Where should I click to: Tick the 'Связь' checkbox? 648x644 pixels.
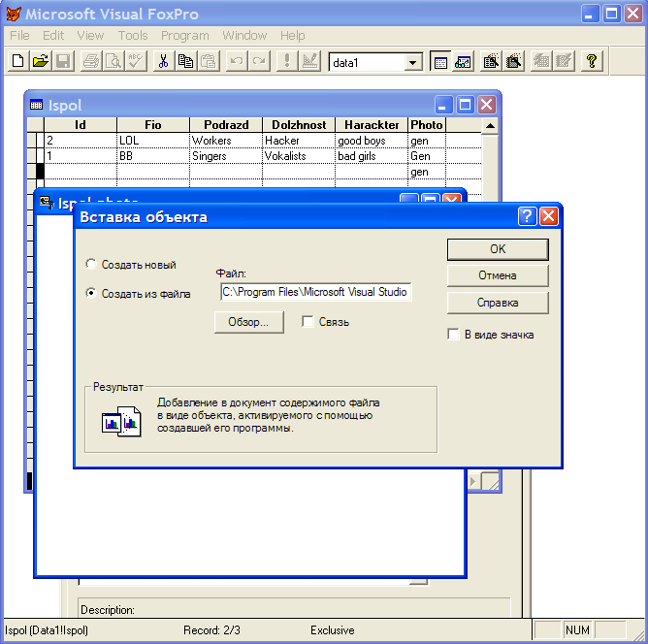coord(308,321)
